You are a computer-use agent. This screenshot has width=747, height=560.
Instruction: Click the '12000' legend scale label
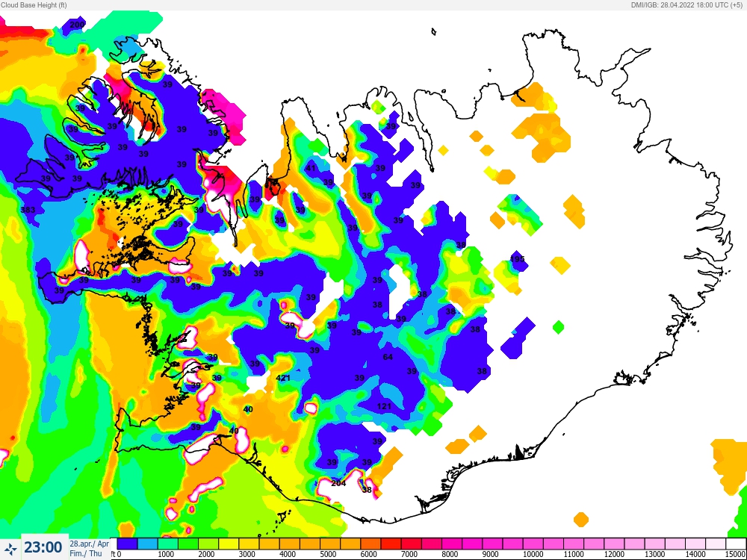click(x=613, y=554)
